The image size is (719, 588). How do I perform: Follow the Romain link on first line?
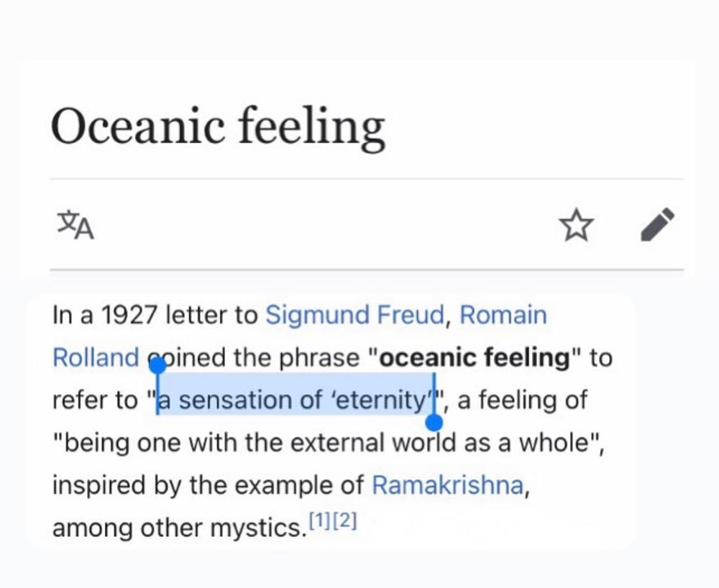pos(503,316)
